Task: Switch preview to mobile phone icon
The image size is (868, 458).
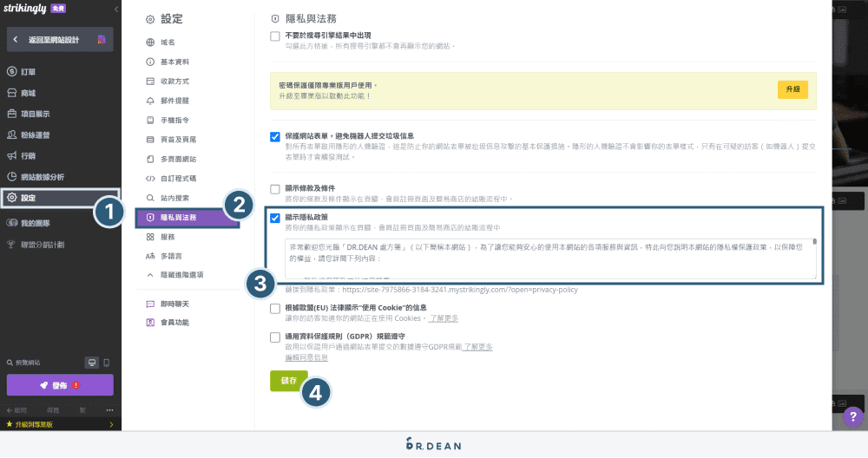Action: 106,363
